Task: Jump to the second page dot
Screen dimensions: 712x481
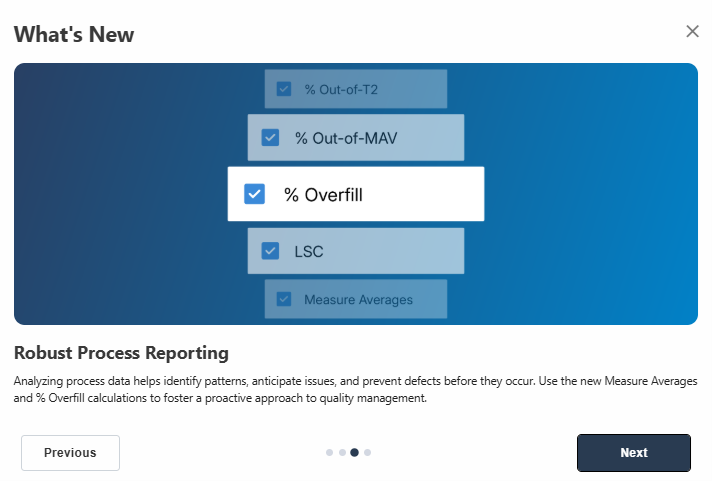Action: (x=342, y=453)
